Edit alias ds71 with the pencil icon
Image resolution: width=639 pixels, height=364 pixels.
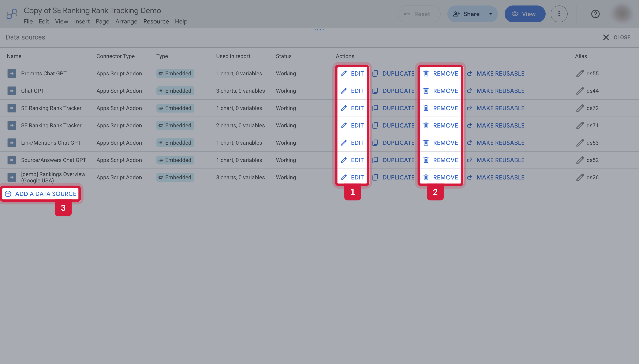point(580,125)
